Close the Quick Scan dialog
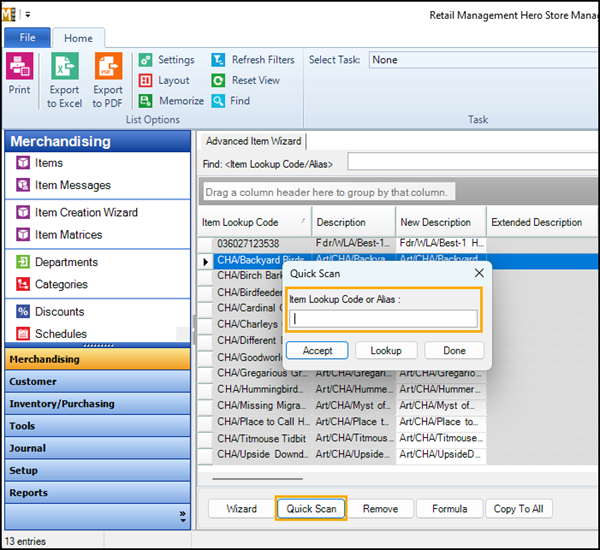Image resolution: width=600 pixels, height=550 pixels. tap(479, 273)
